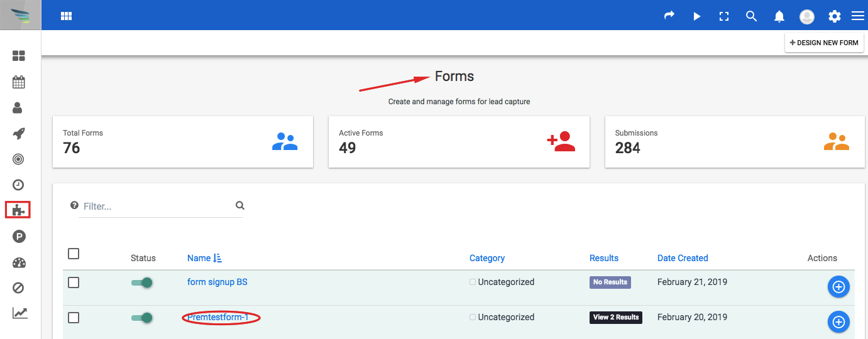868x339 pixels.
Task: Click the search magnifier in top bar
Action: click(751, 16)
